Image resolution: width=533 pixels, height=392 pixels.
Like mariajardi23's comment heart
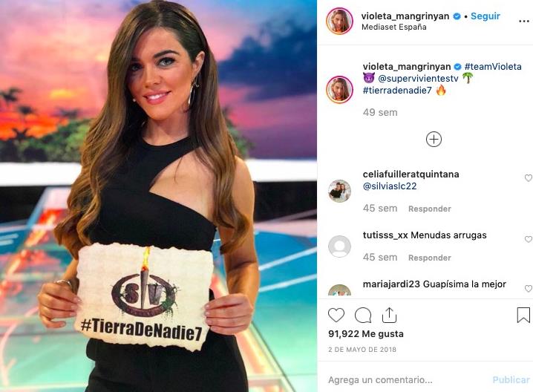pyautogui.click(x=529, y=288)
